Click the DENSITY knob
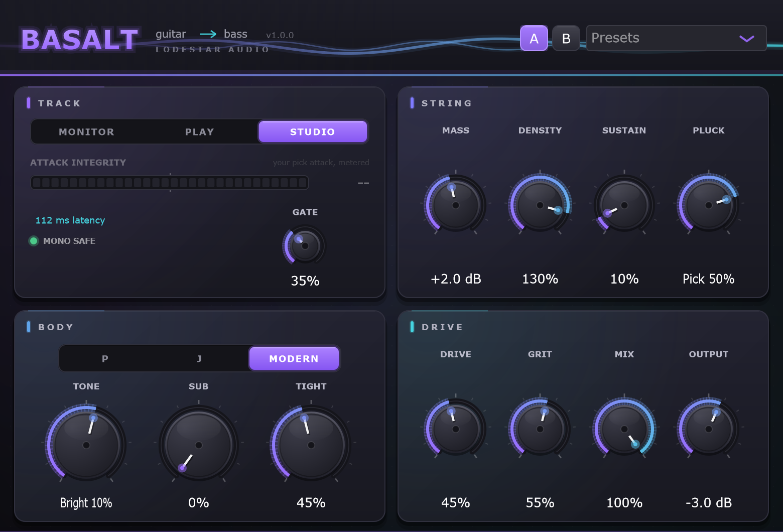This screenshot has height=532, width=783. (x=540, y=205)
